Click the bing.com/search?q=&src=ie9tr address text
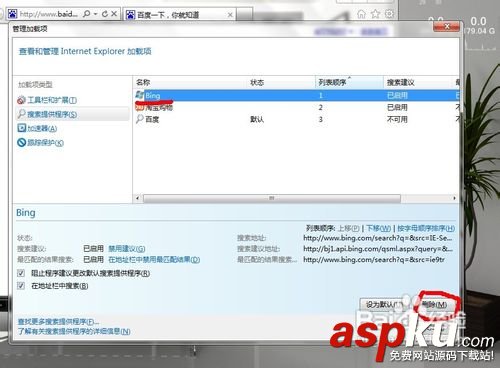Image resolution: width=500 pixels, height=368 pixels. (374, 259)
